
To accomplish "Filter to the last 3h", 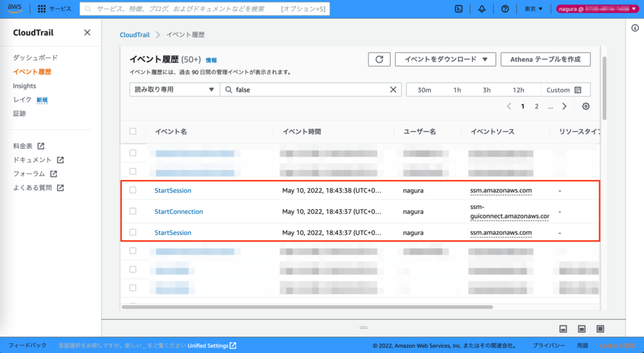I will [x=487, y=90].
